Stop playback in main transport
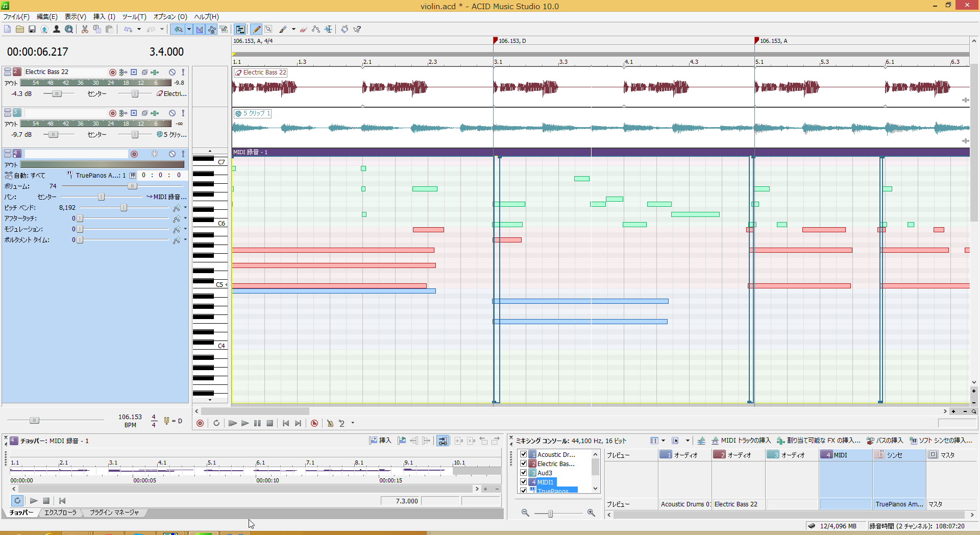980x535 pixels. point(269,423)
